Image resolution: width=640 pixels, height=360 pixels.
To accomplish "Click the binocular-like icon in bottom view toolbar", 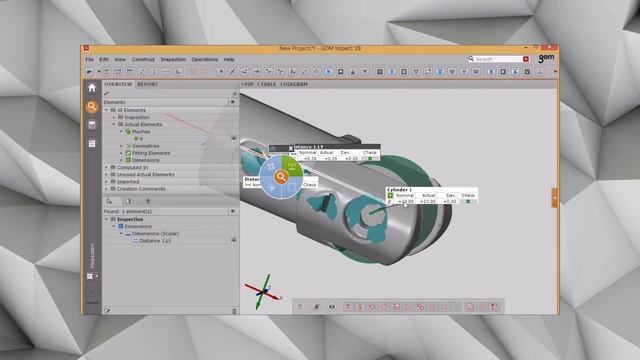I will pos(331,307).
